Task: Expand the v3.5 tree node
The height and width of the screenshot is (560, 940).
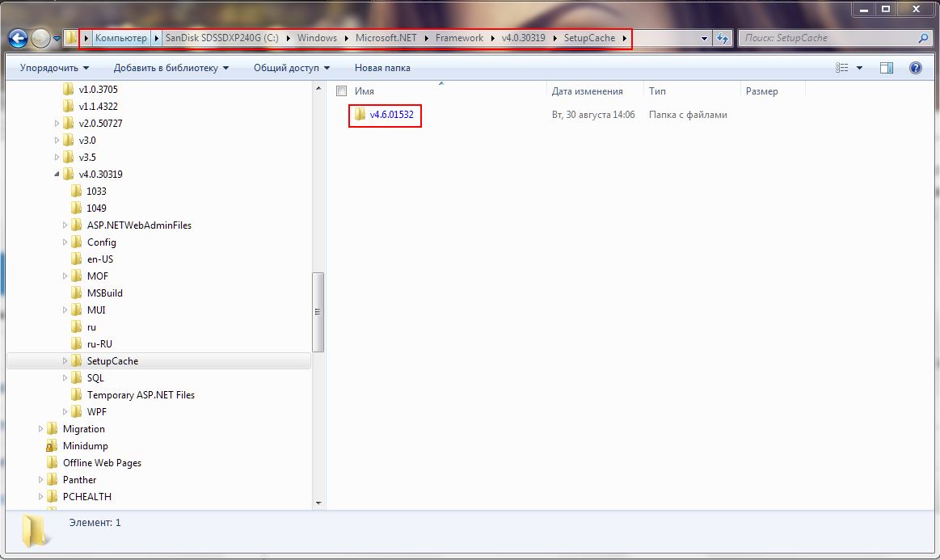Action: [x=57, y=157]
